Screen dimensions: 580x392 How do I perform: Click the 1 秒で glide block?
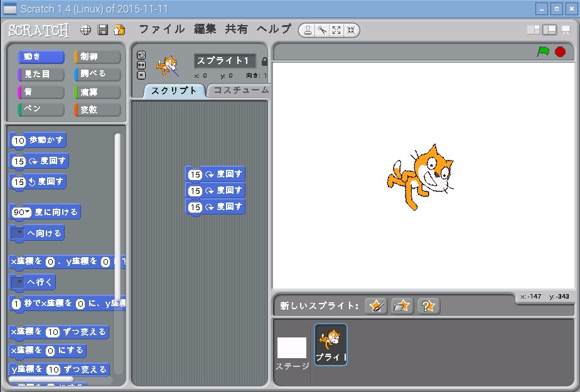pos(67,304)
